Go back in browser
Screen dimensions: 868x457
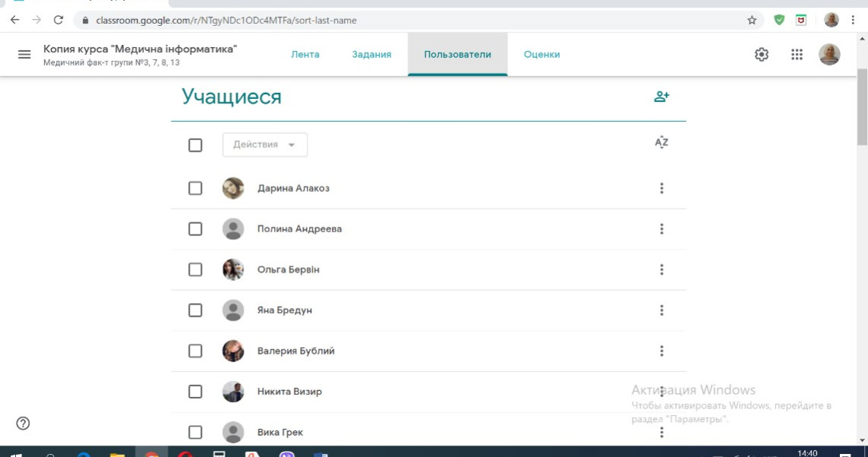click(x=15, y=20)
